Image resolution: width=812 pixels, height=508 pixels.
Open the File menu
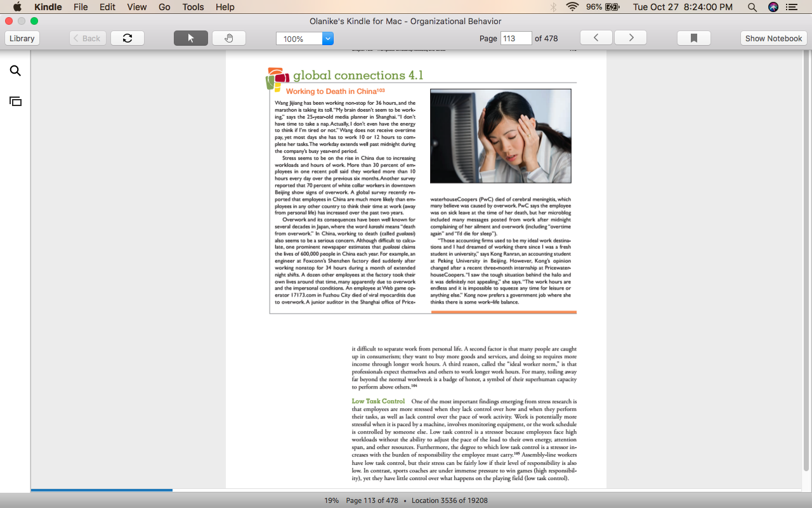coord(81,7)
